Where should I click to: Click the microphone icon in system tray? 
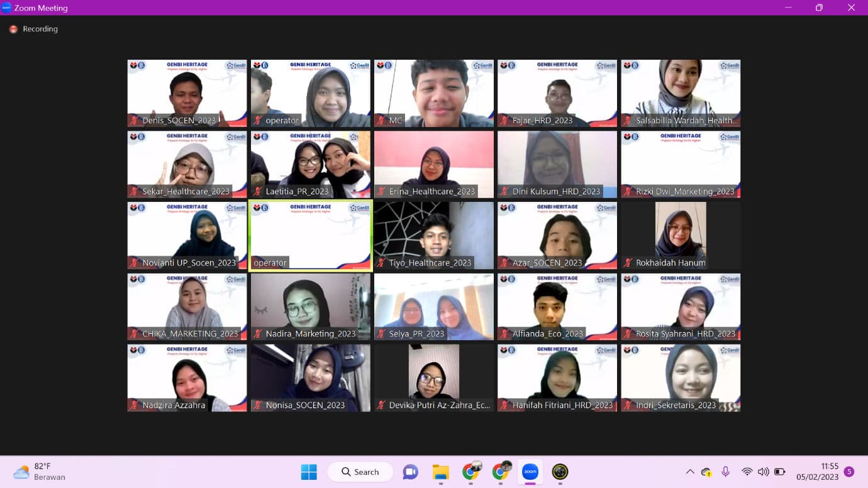coord(725,472)
